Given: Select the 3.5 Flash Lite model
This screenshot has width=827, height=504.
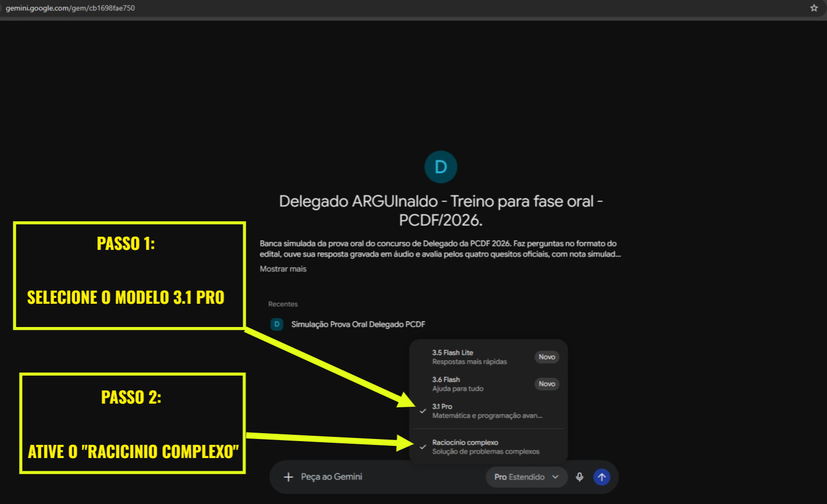Looking at the screenshot, I should (488, 357).
